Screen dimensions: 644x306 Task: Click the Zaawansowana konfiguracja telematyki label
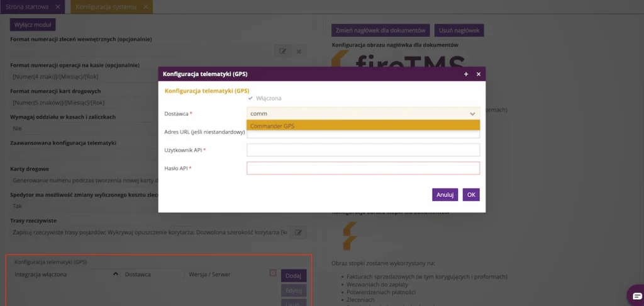(x=63, y=143)
